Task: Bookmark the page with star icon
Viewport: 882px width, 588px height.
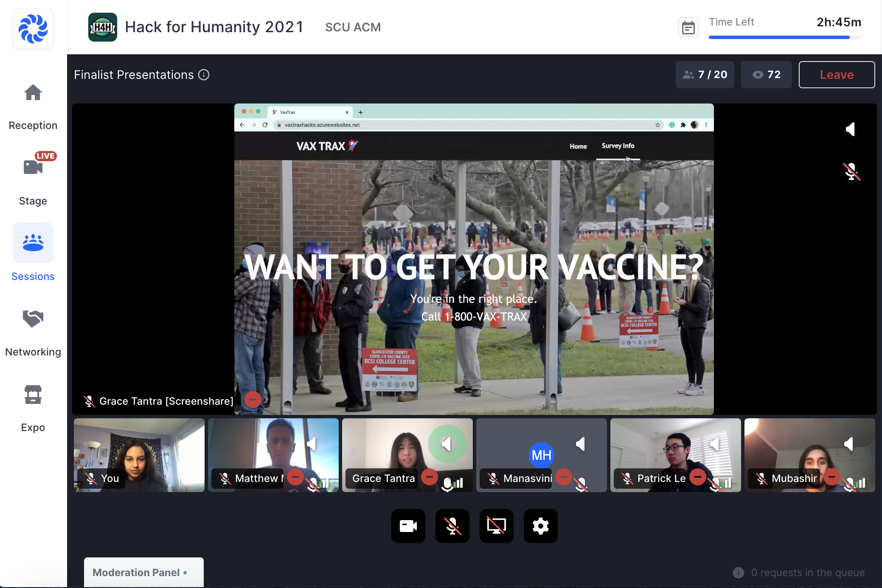Action: [658, 125]
